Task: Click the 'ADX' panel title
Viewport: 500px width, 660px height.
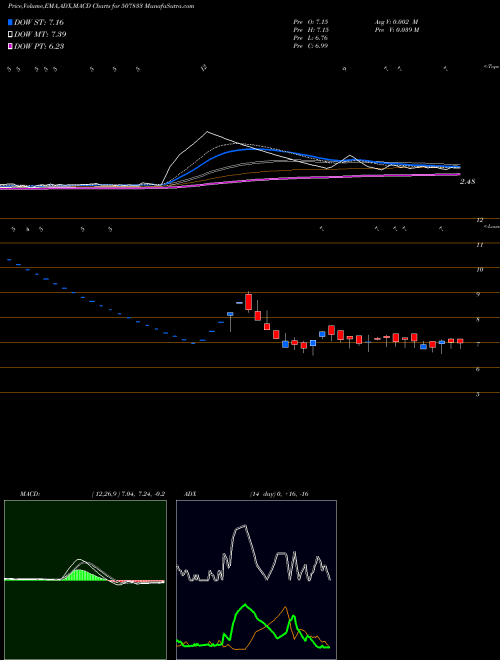Action: coord(191,494)
